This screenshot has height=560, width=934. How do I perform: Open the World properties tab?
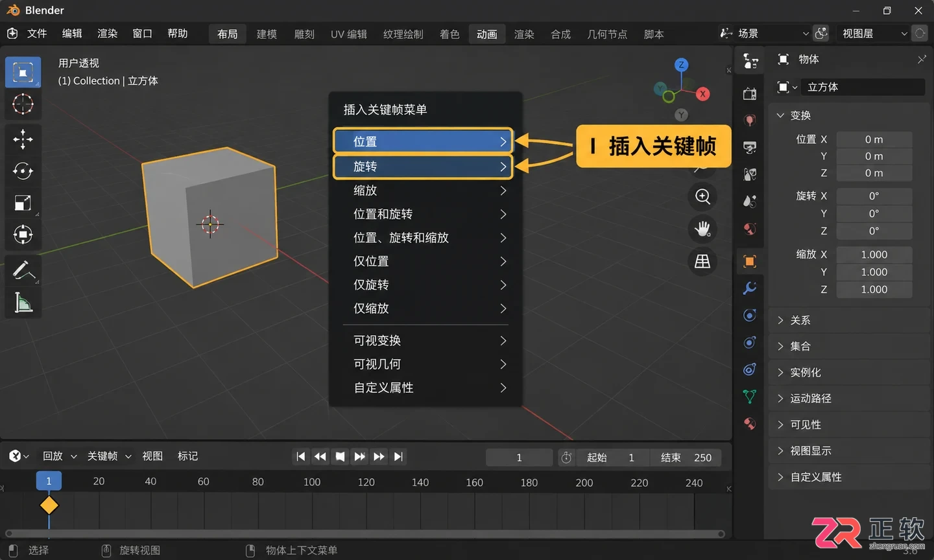tap(750, 229)
